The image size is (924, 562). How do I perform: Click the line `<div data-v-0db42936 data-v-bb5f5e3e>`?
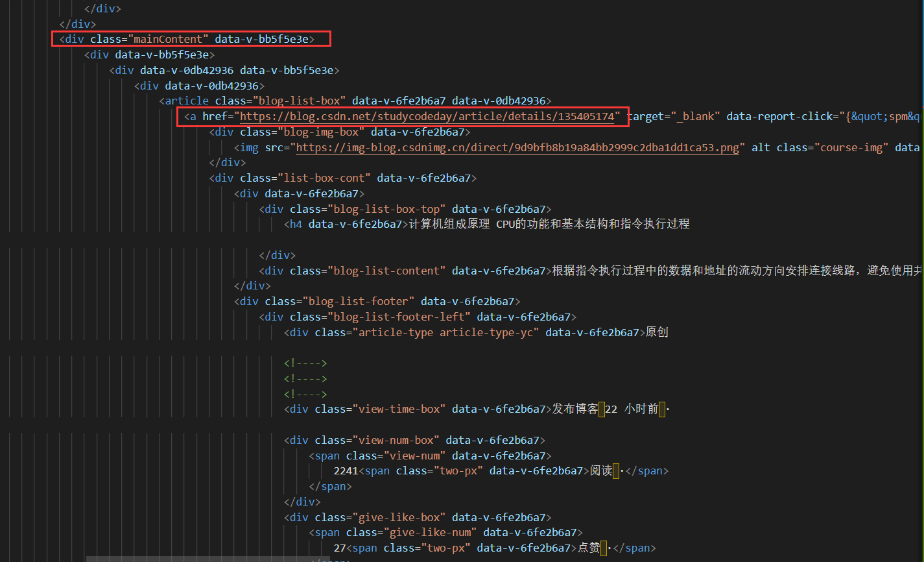(224, 70)
